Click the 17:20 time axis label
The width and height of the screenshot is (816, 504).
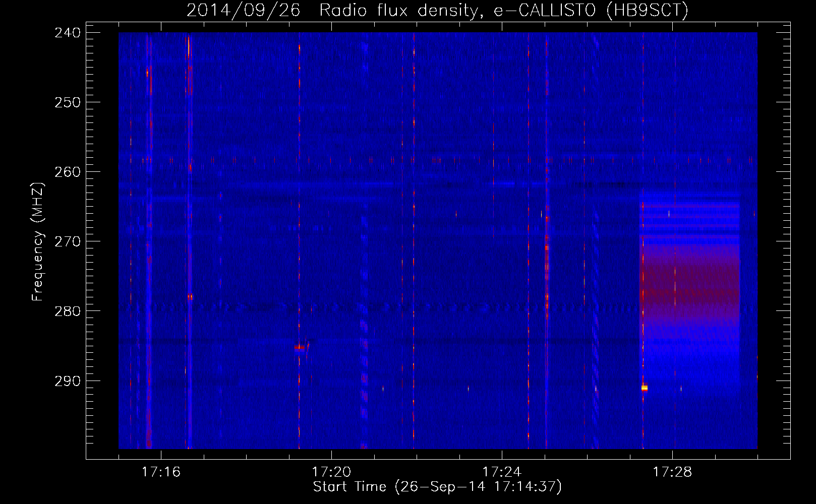[x=331, y=472]
